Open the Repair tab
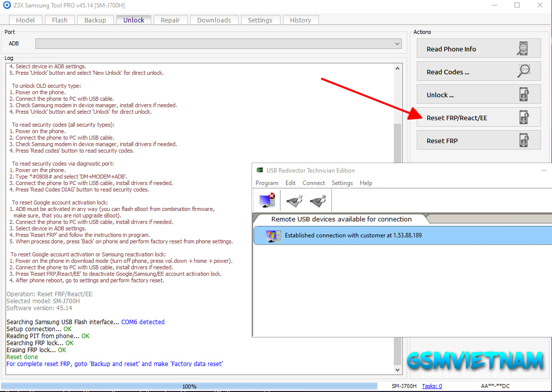552x392 pixels. [x=170, y=20]
